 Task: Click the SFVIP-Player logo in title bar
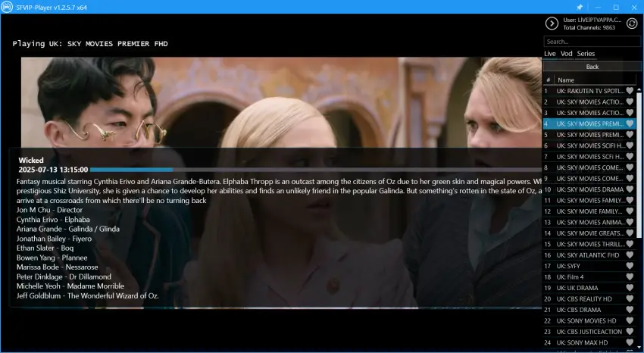click(7, 7)
